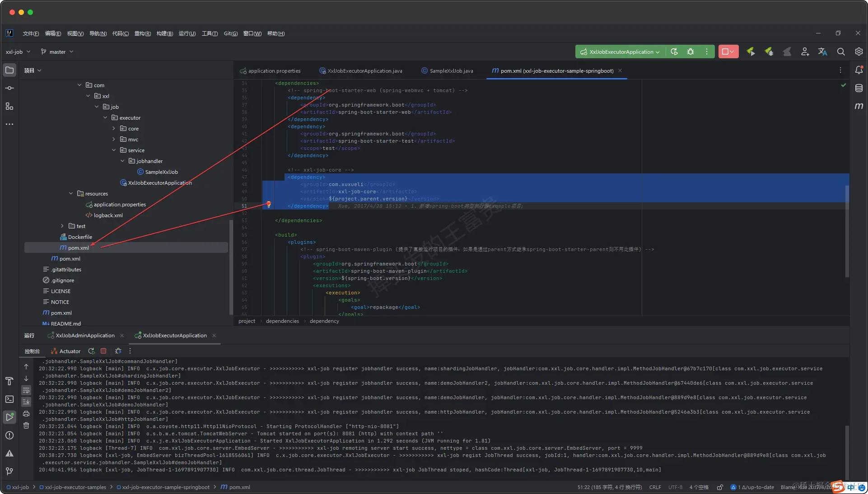The height and width of the screenshot is (494, 868).
Task: Open the 构建(B) menu
Action: pos(165,33)
